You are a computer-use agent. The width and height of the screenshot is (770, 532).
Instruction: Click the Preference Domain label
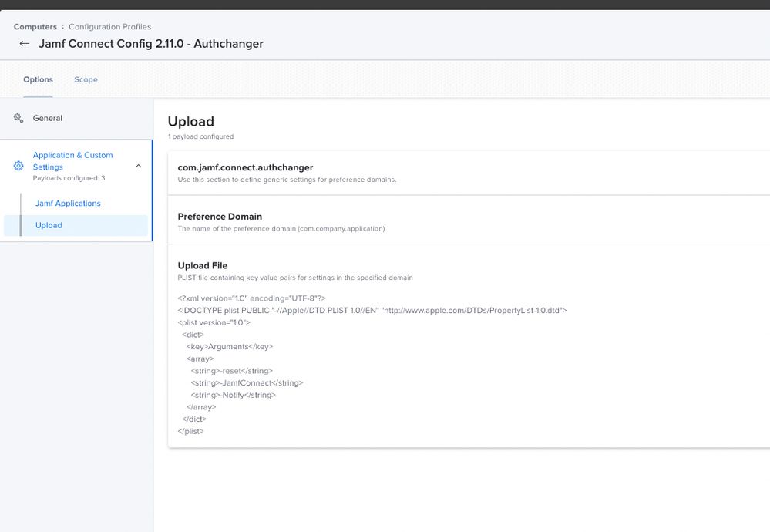click(220, 217)
